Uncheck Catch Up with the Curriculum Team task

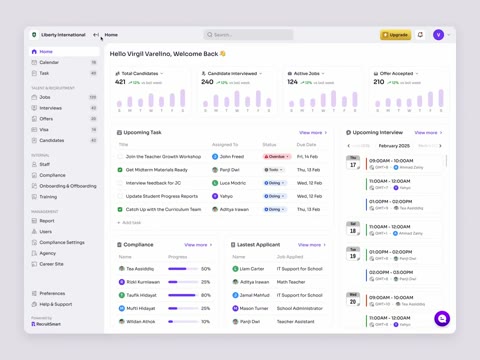[120, 209]
